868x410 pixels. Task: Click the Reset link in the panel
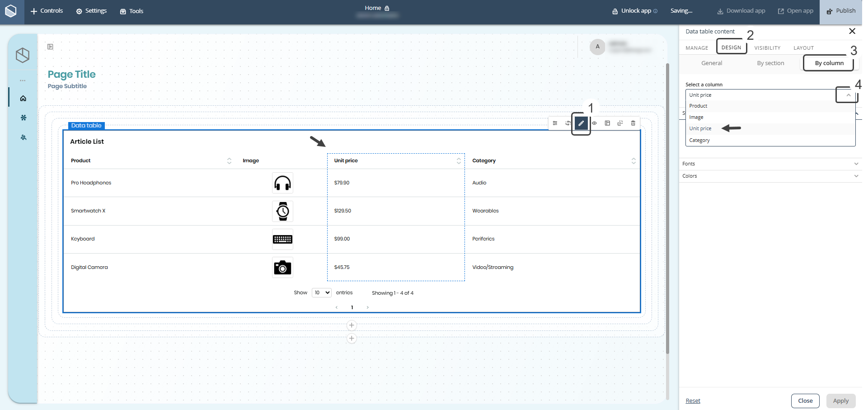[x=692, y=401]
